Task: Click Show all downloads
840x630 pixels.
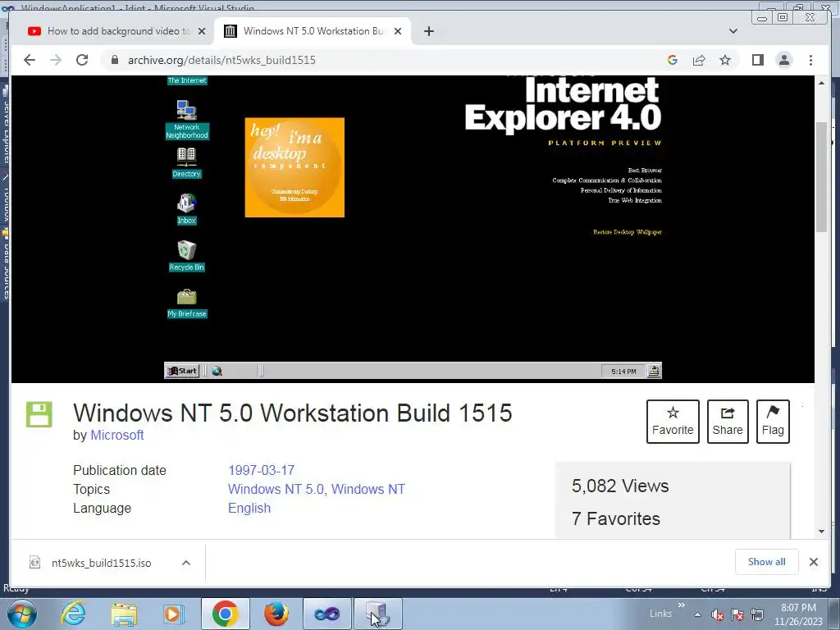Action: coord(767,562)
